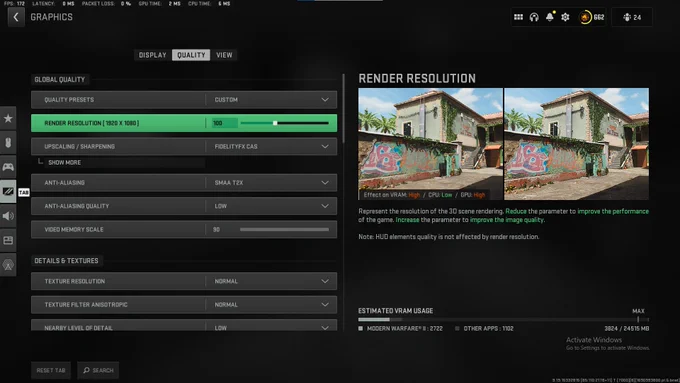Open the Nearby Level of Detail dropdown
680x383 pixels.
click(184, 326)
